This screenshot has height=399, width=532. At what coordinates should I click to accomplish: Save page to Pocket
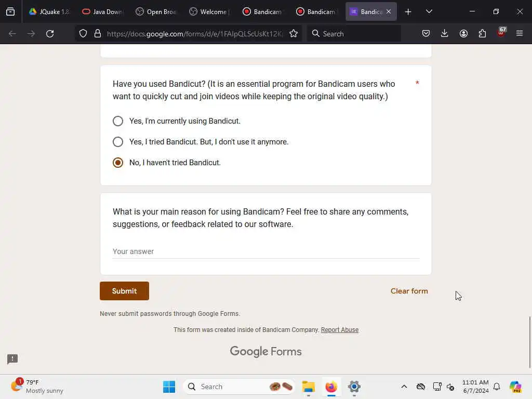coord(426,34)
